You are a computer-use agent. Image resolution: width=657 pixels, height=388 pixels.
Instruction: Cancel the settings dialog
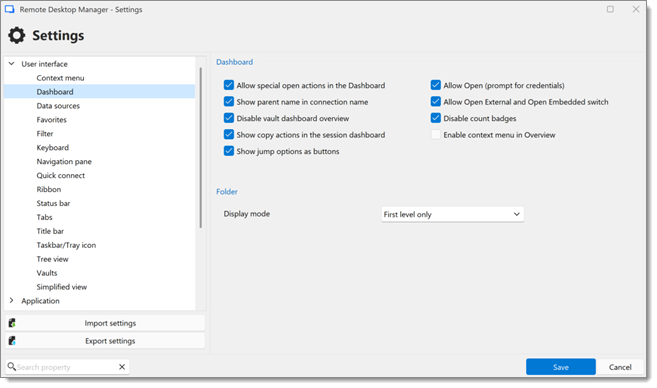pyautogui.click(x=620, y=367)
